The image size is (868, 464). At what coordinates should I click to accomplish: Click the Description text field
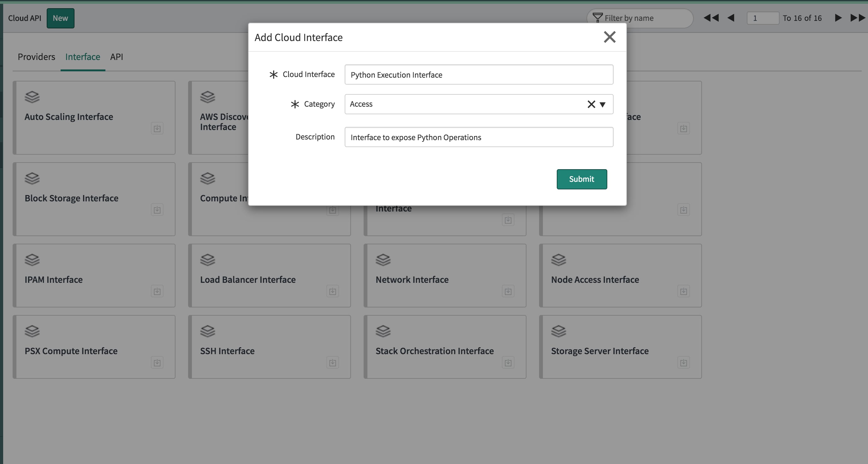point(479,137)
